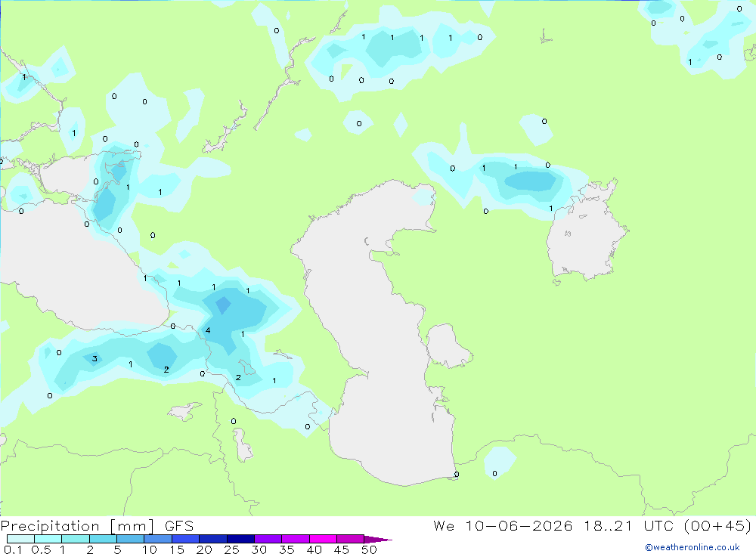Click the 'GFS' model label
This screenshot has height=554, width=756.
(179, 525)
